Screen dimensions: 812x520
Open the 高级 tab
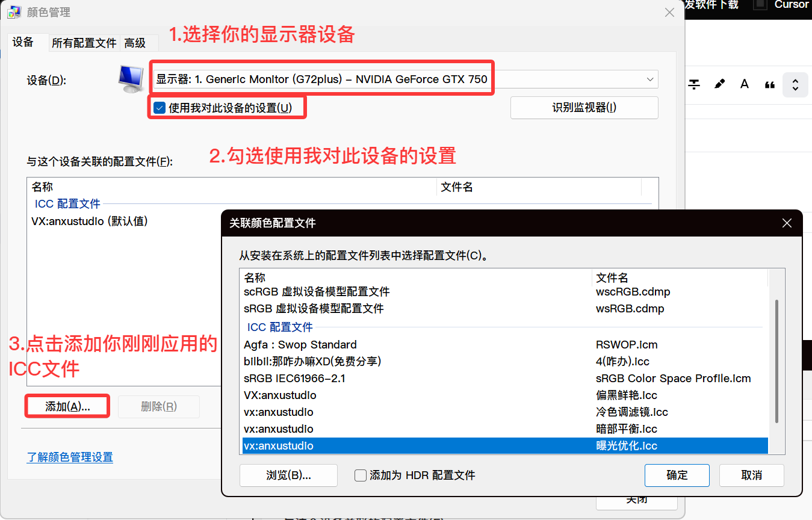coord(135,43)
